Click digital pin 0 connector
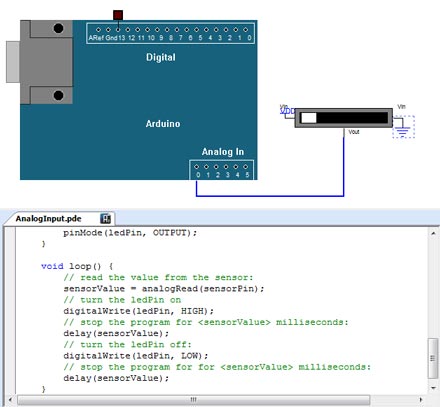This screenshot has height=407, width=440. (246, 30)
